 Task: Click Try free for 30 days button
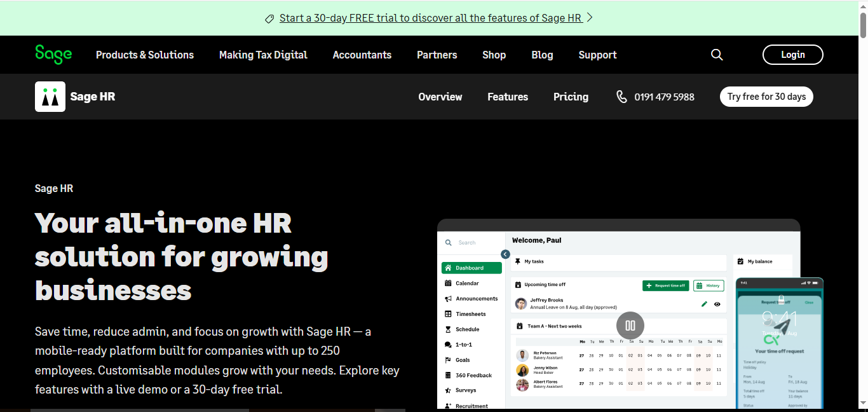766,97
